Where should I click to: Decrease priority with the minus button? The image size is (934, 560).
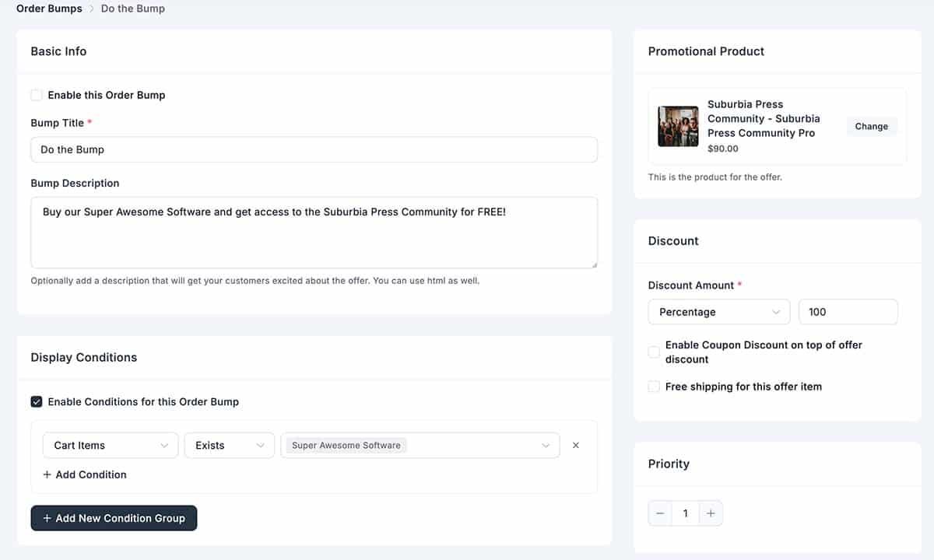660,513
